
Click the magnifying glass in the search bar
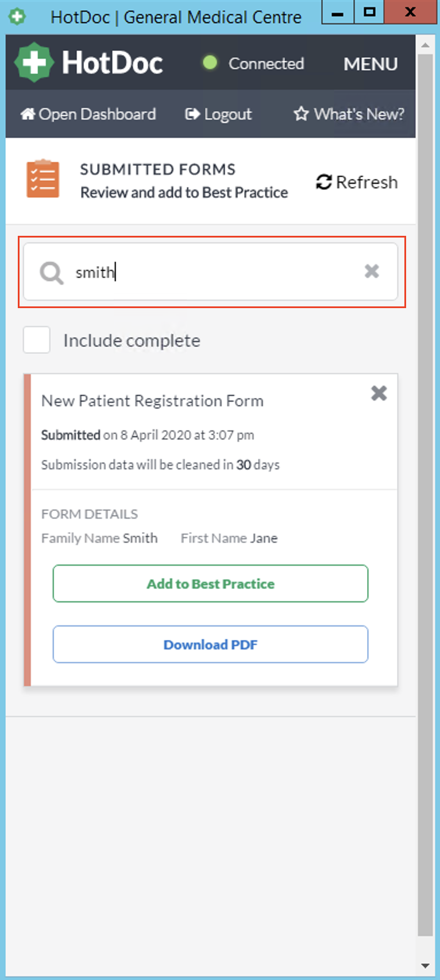pos(51,272)
